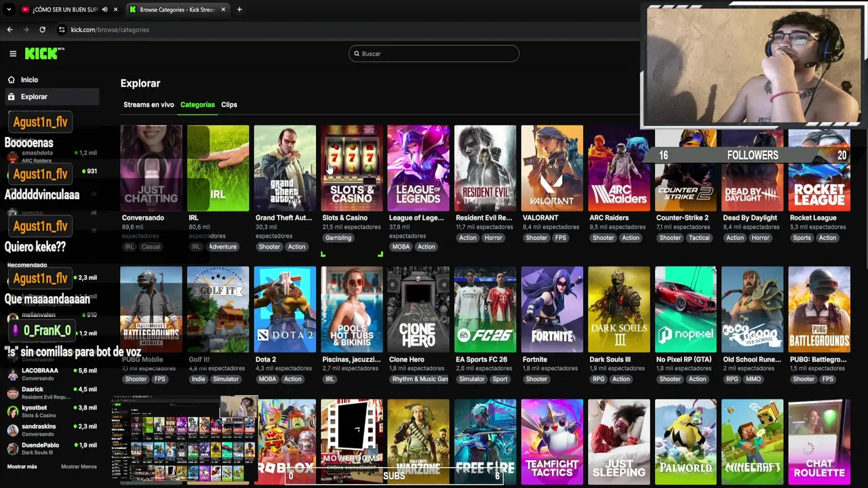Open the Slots & Casino category cover
The width and height of the screenshot is (868, 488).
pos(351,167)
